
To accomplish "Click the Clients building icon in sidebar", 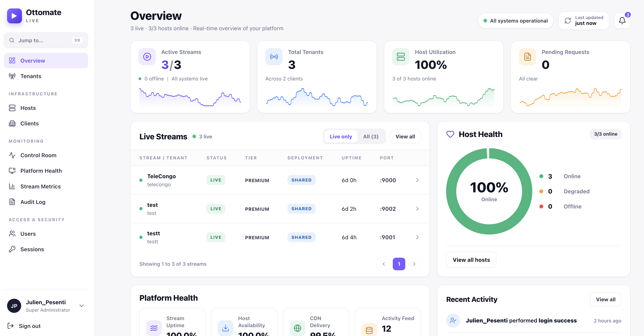I will 12,123.
